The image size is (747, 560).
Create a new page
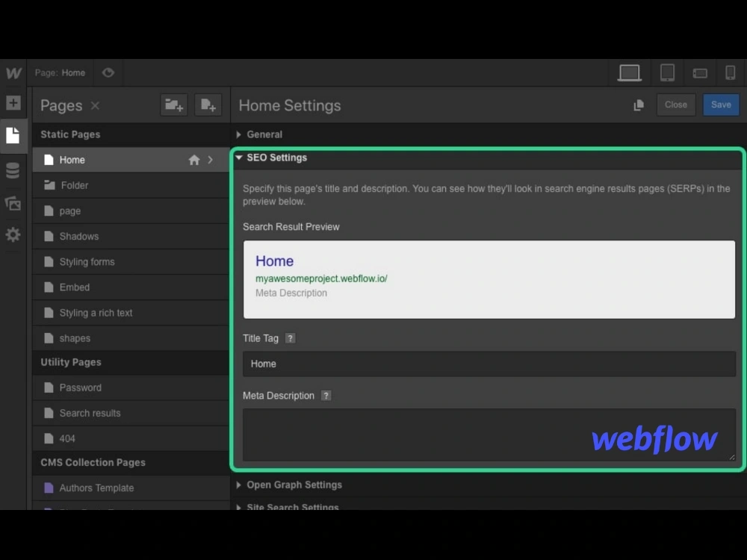point(208,105)
